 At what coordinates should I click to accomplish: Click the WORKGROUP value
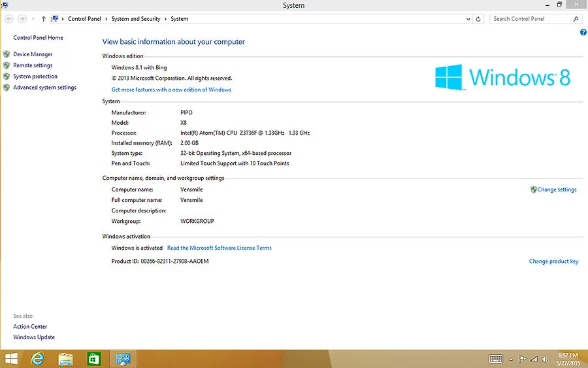tap(197, 221)
